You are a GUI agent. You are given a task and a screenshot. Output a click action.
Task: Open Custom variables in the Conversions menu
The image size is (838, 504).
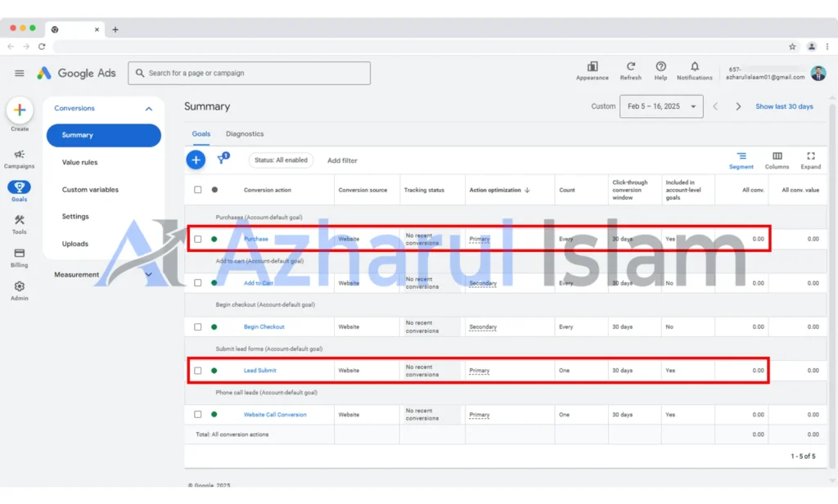click(90, 190)
